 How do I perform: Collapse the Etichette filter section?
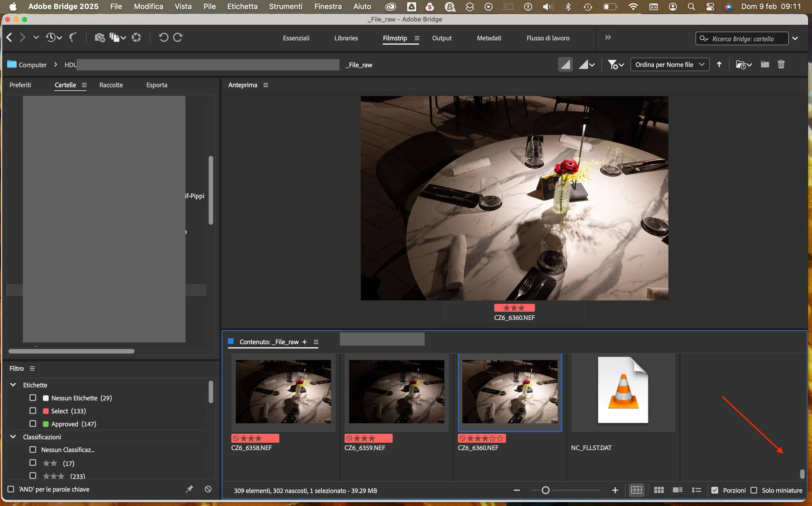click(13, 385)
